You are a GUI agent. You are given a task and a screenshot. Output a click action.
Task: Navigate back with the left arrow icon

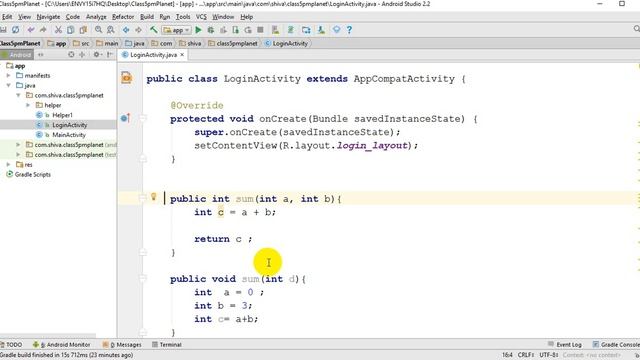click(x=126, y=30)
